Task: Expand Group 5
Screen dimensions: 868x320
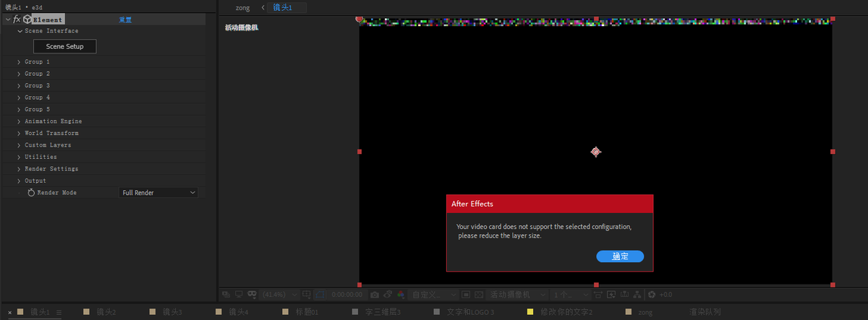Action: (x=20, y=109)
